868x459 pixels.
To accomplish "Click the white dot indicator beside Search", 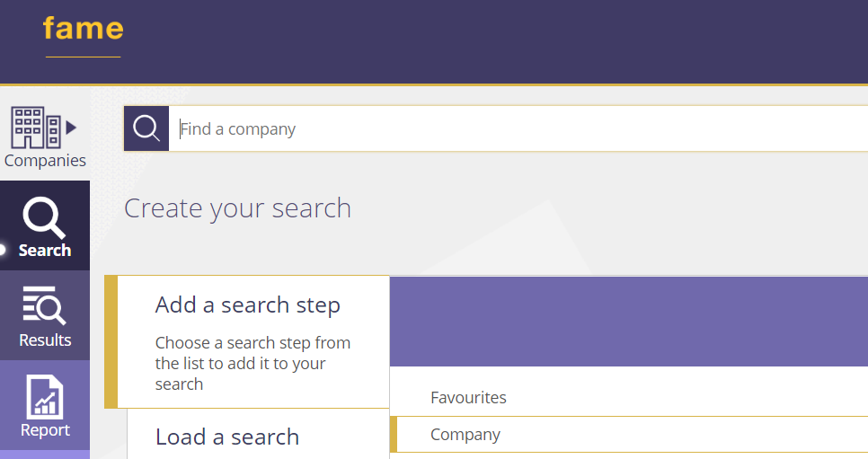I will coord(3,250).
